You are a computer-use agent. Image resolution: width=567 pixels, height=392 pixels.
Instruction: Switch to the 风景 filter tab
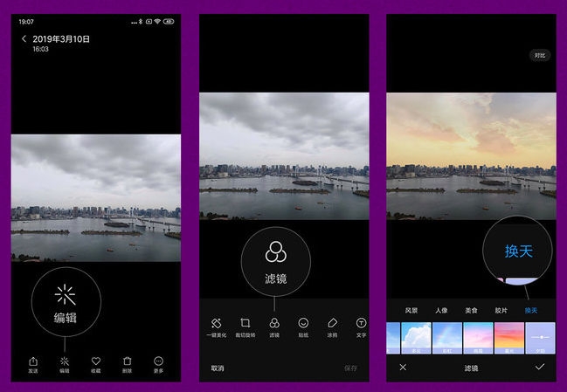click(411, 310)
